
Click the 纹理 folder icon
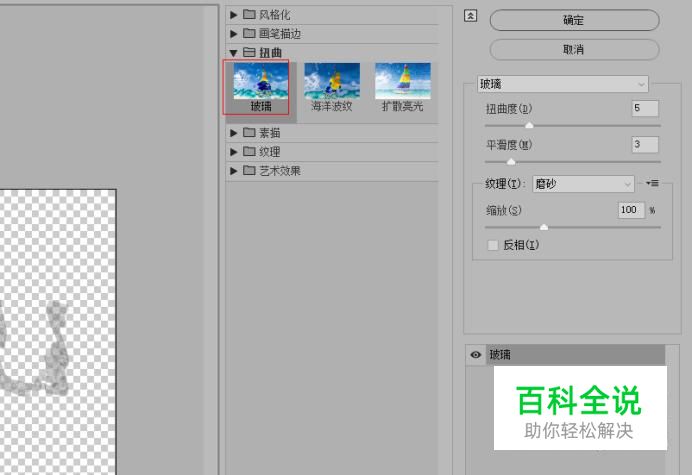pyautogui.click(x=249, y=151)
